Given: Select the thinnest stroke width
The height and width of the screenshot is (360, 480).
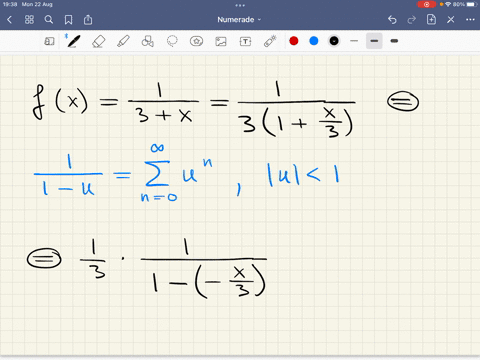Looking at the screenshot, I should (x=354, y=41).
